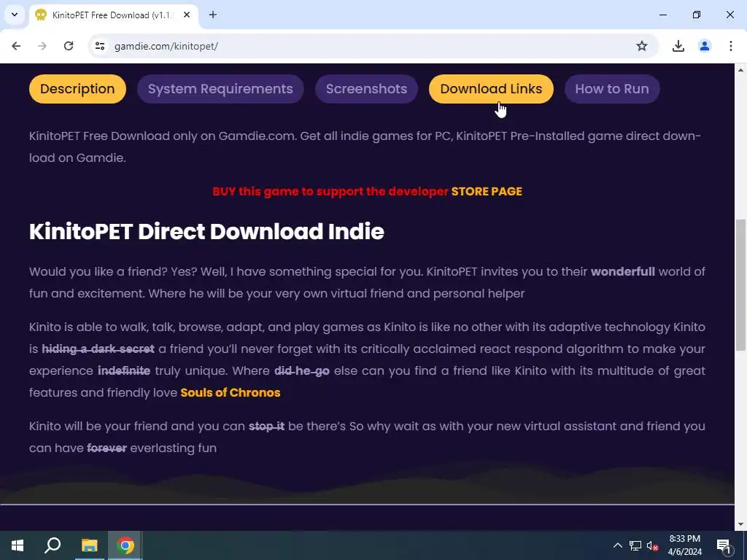This screenshot has height=560, width=747.
Task: Click the bold word 'wonderfull'
Action: coord(623,272)
